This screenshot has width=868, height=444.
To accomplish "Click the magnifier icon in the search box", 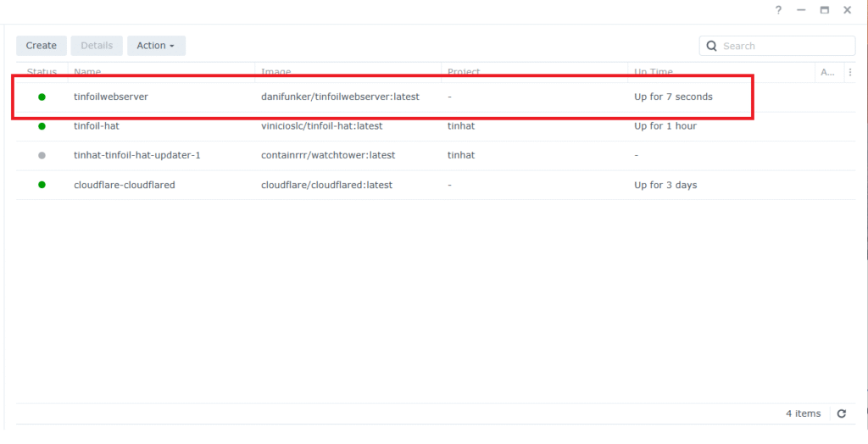I will coord(712,46).
